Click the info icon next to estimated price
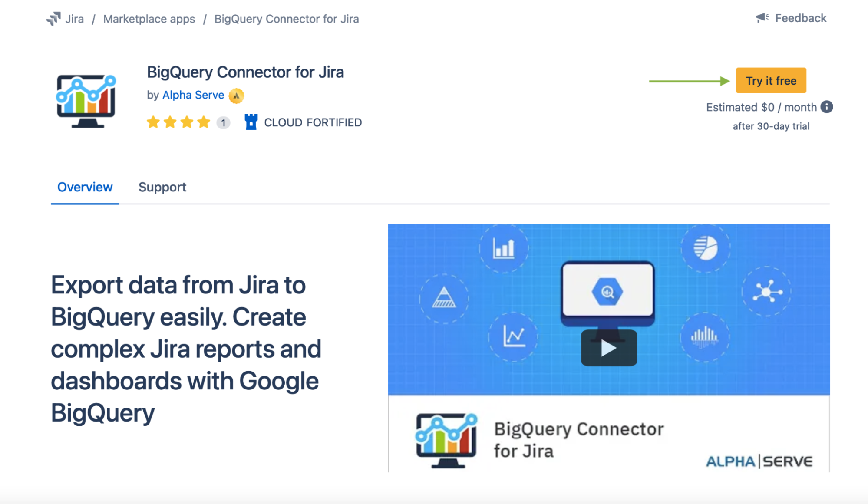 click(826, 107)
